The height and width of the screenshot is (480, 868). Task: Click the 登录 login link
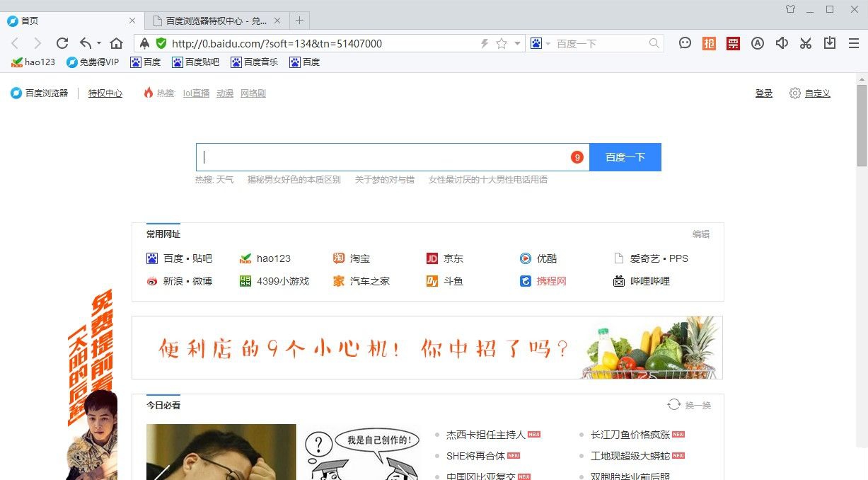764,93
